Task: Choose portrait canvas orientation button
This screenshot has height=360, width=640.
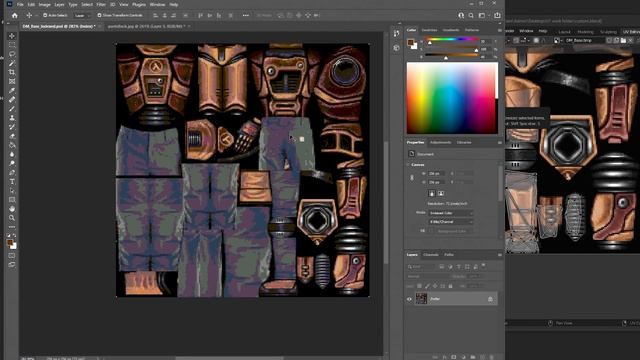Action: pos(432,193)
